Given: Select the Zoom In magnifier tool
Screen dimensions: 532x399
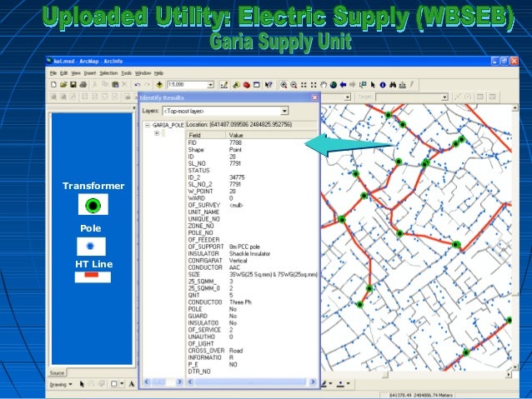Looking at the screenshot, I should (284, 85).
